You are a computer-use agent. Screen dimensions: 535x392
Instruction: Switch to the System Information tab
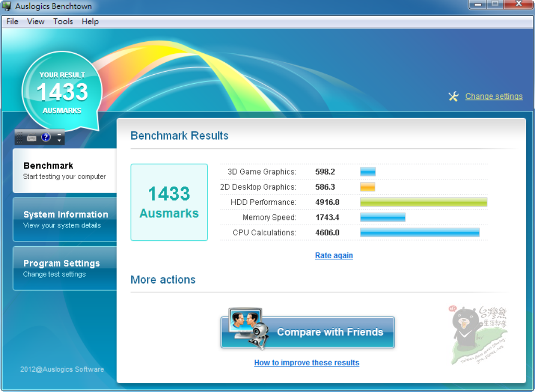coord(65,220)
